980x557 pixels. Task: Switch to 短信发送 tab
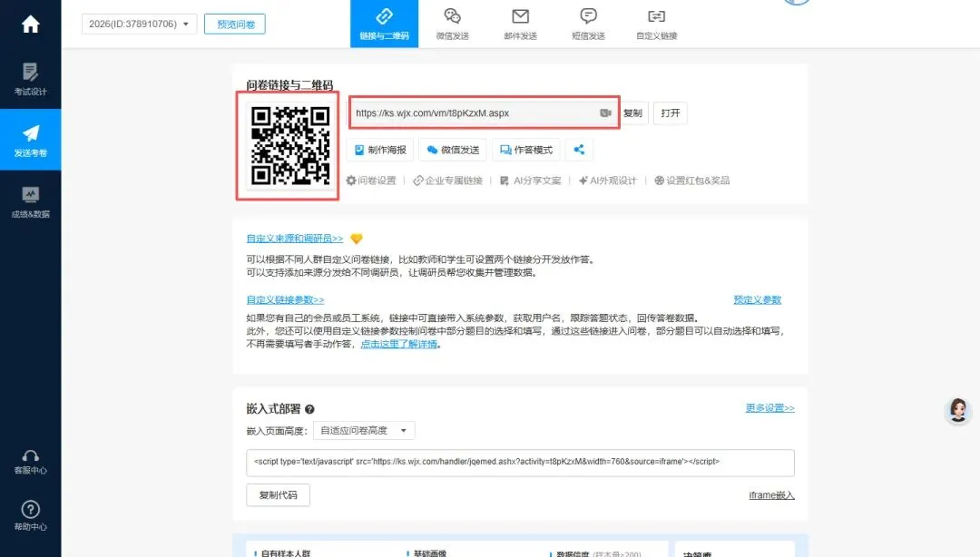click(588, 24)
